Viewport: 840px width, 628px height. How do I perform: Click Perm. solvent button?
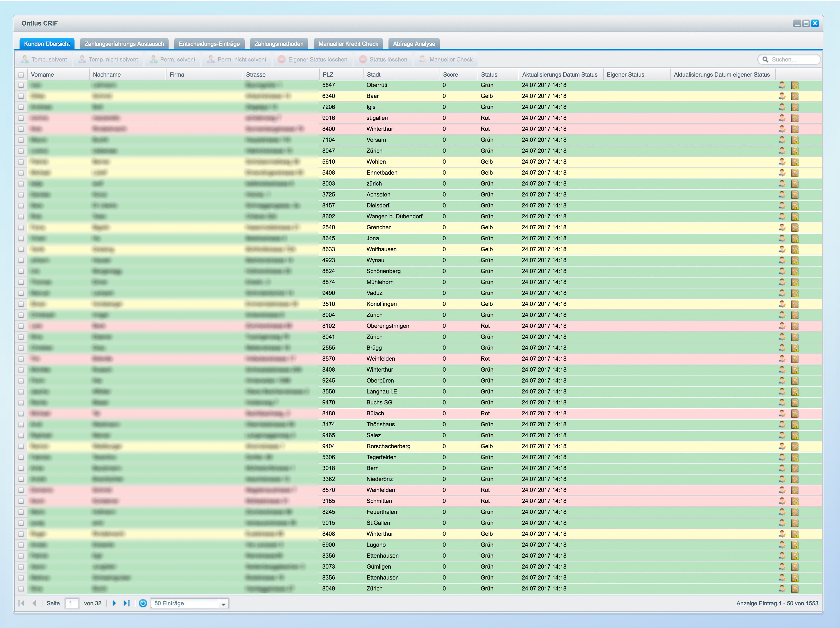pyautogui.click(x=173, y=60)
